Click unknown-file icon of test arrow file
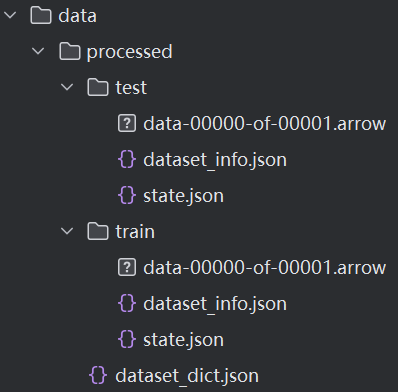This screenshot has height=392, width=398. click(127, 123)
